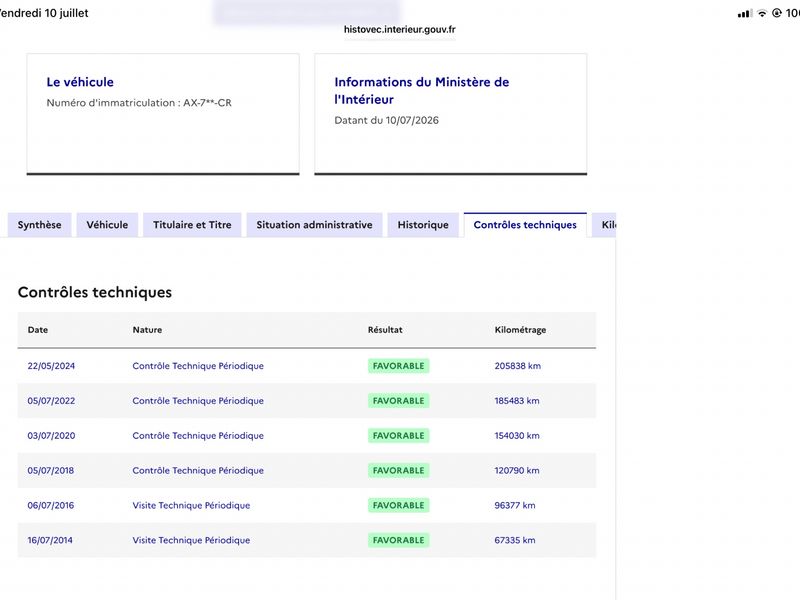
Task: Select the date 03/07/2020
Action: pos(51,436)
